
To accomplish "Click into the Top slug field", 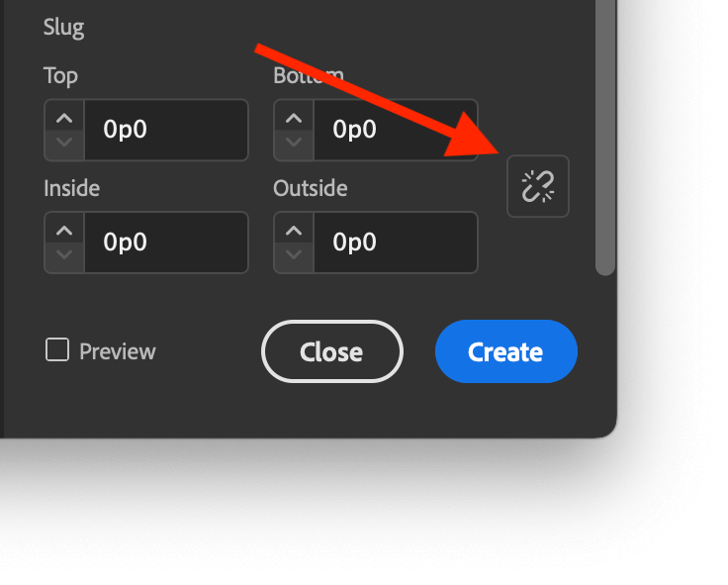I will tap(166, 130).
